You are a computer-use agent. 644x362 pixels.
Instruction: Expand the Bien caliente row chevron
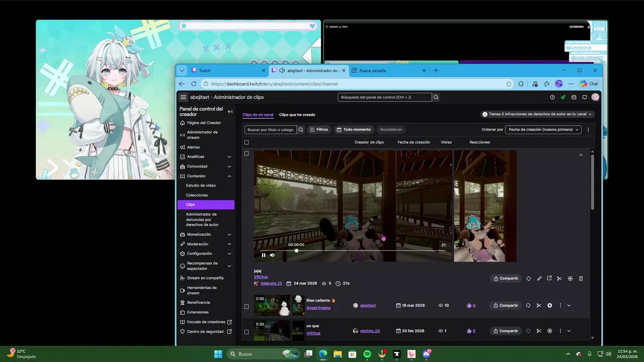[569, 305]
